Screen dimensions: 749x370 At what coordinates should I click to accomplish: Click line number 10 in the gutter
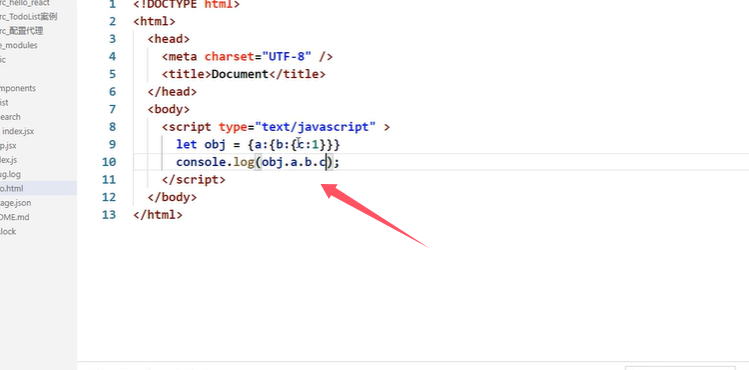[109, 162]
